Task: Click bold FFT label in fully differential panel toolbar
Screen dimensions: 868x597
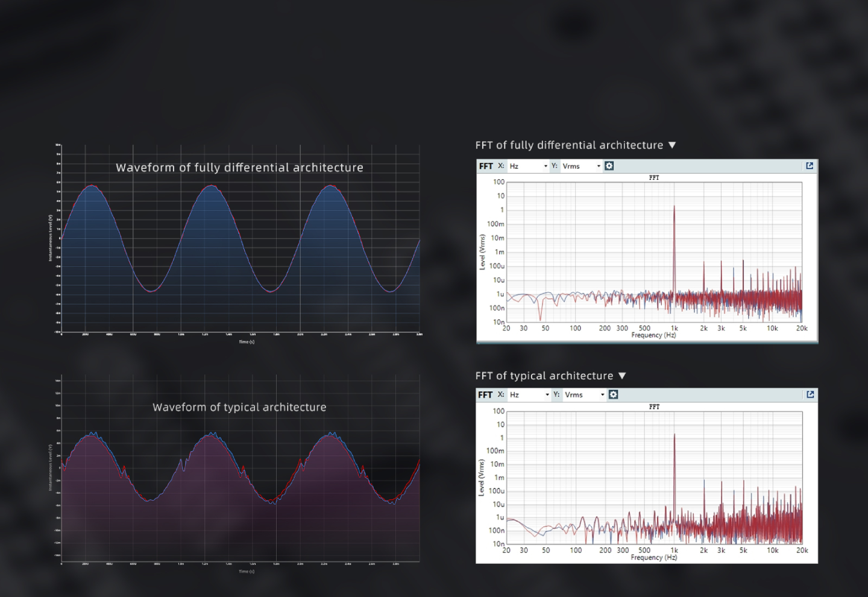Action: pyautogui.click(x=486, y=166)
